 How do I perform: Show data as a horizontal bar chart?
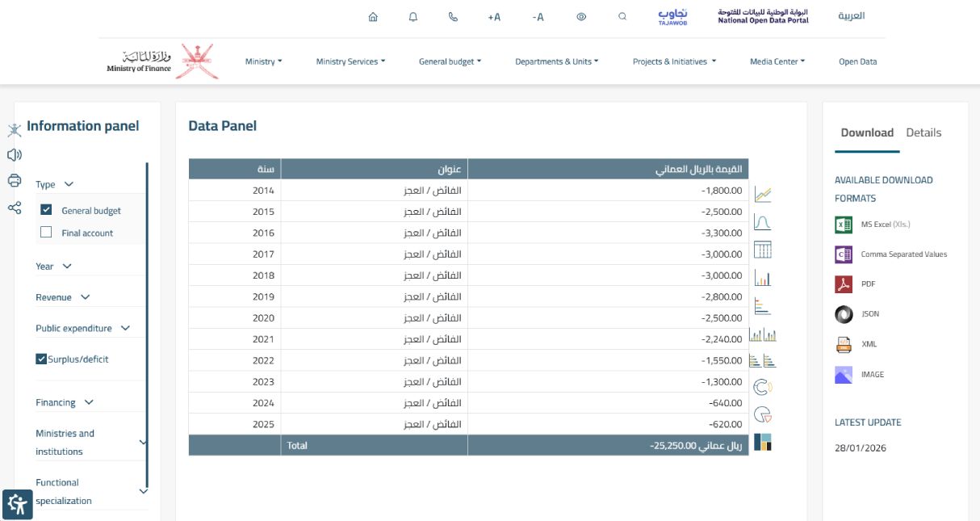[x=763, y=306]
